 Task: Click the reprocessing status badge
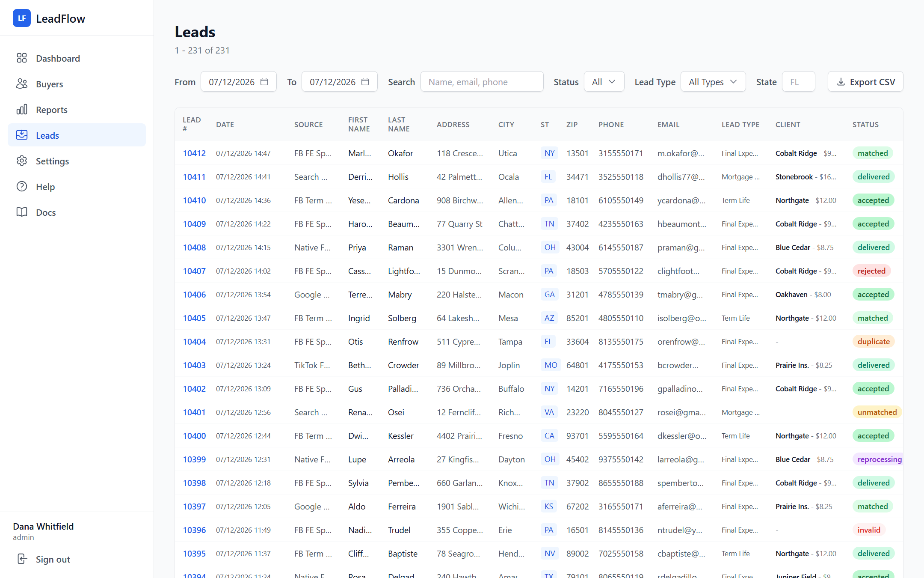[x=878, y=459]
